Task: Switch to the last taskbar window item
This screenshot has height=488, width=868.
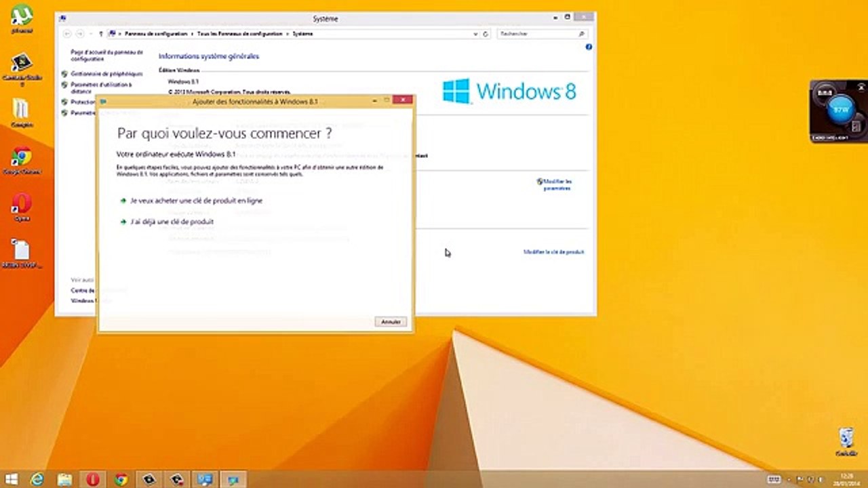Action: [x=233, y=479]
